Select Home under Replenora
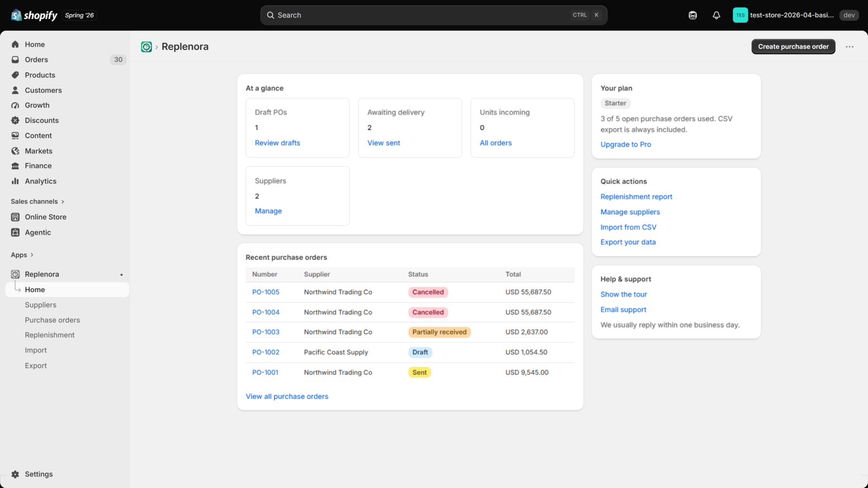This screenshot has width=868, height=488. point(67,290)
